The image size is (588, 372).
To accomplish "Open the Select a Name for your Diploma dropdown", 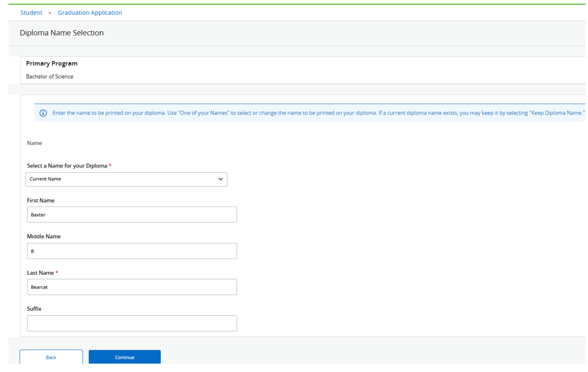I will coord(126,179).
